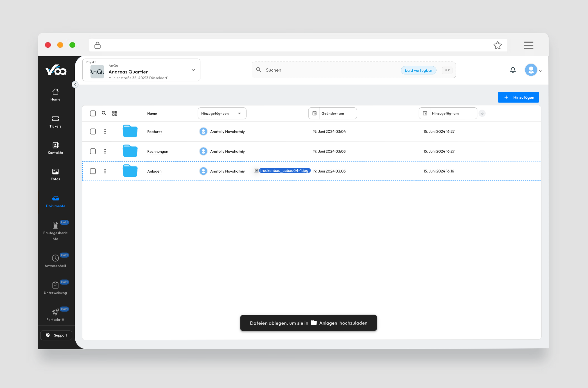Viewport: 588px width, 388px height.
Task: Open three-dot menu for Anlagen folder
Action: point(105,171)
